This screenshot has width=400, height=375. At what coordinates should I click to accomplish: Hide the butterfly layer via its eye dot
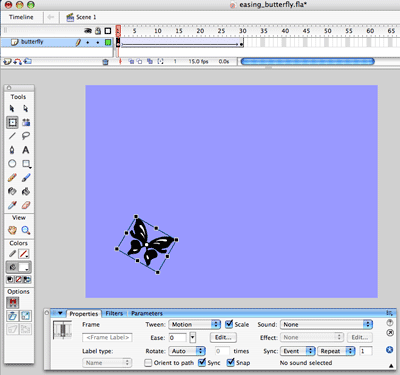click(x=88, y=42)
